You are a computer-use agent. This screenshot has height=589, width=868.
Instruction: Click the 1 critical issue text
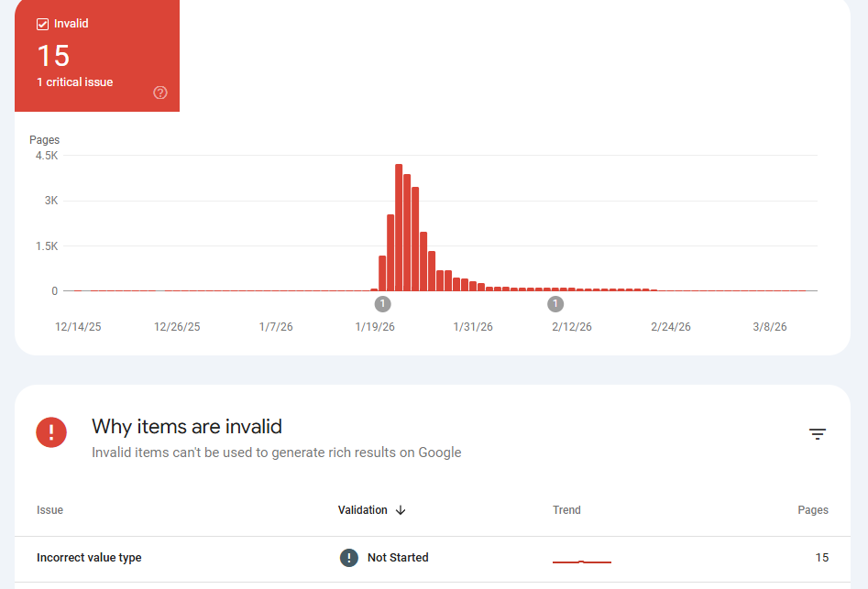tap(75, 82)
